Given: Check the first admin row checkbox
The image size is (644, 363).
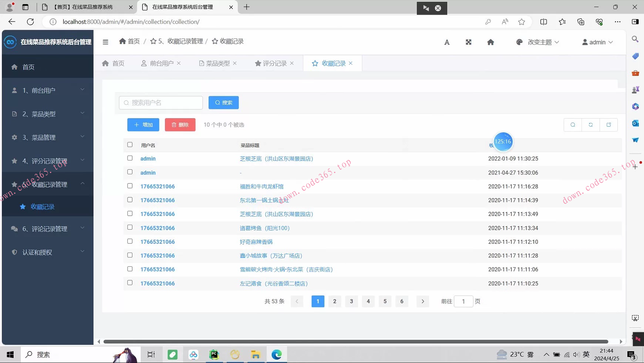Looking at the screenshot, I should [130, 158].
